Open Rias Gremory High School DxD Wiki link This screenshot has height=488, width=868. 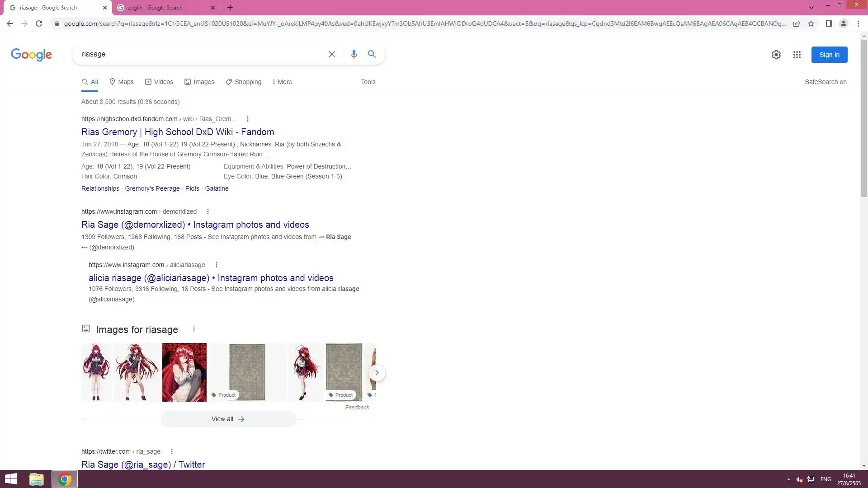tap(177, 132)
